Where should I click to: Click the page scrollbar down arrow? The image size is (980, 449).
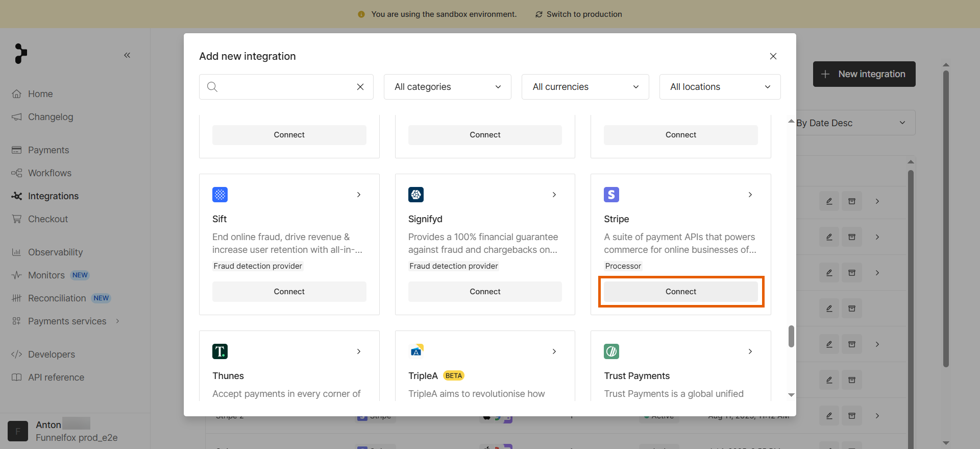pyautogui.click(x=946, y=443)
